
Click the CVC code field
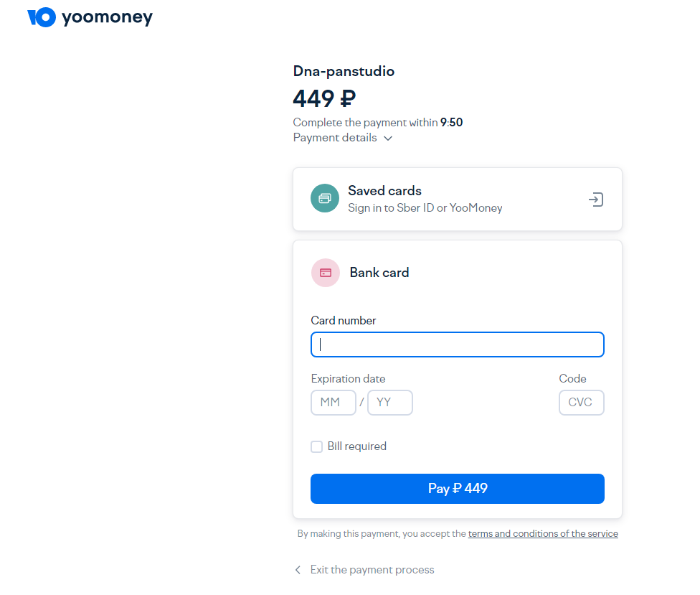tap(581, 403)
